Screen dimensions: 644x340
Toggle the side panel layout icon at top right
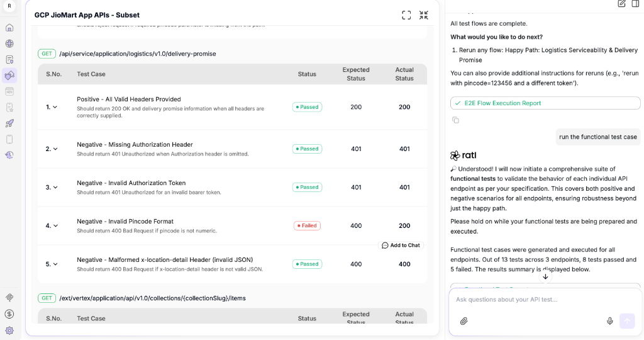point(638,4)
